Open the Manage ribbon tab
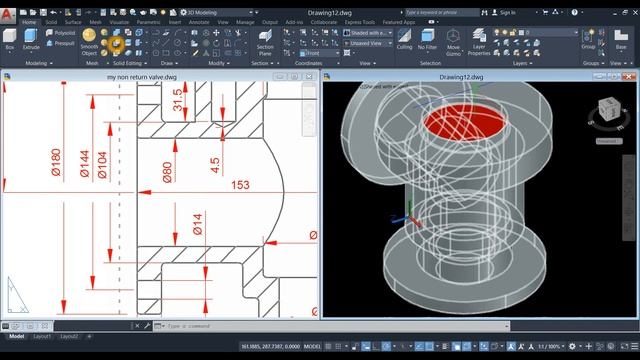The image size is (640, 360). (245, 22)
